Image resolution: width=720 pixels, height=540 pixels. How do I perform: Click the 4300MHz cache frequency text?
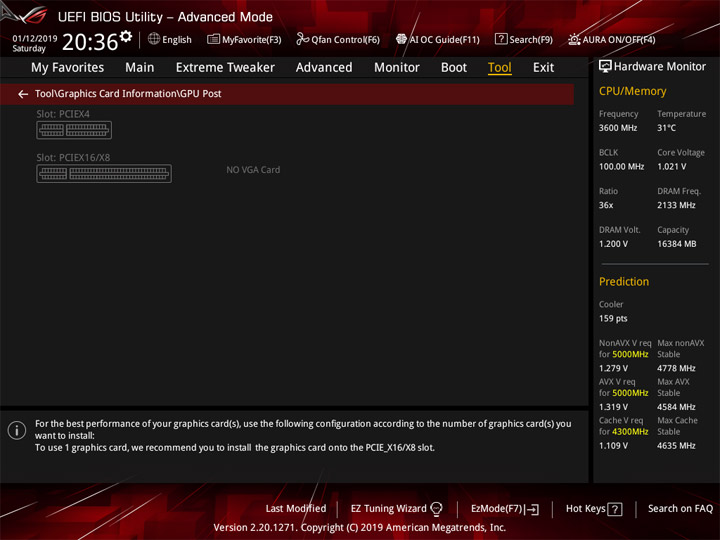[630, 432]
